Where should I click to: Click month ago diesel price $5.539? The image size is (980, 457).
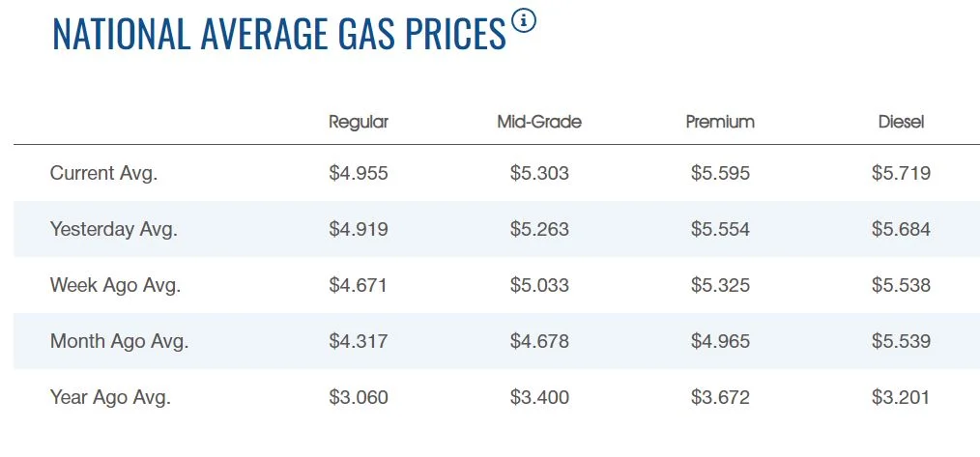click(901, 341)
